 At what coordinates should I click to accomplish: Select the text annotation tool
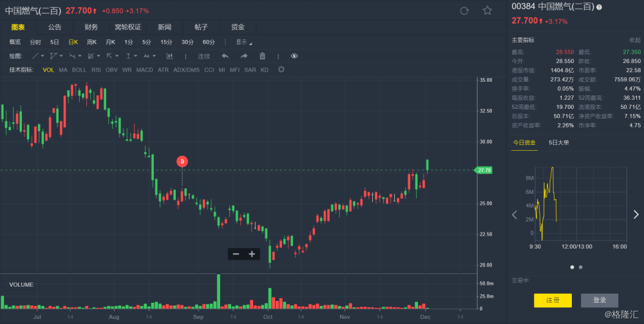(146, 56)
